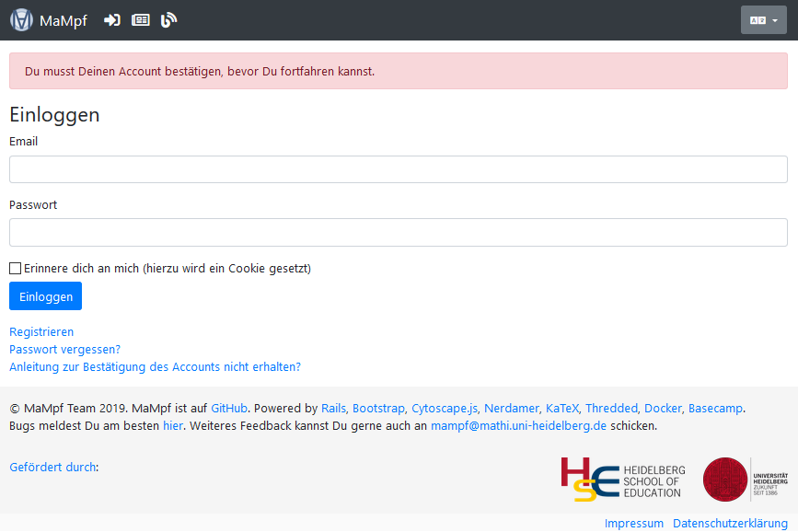Open the KaTeX link

(562, 409)
